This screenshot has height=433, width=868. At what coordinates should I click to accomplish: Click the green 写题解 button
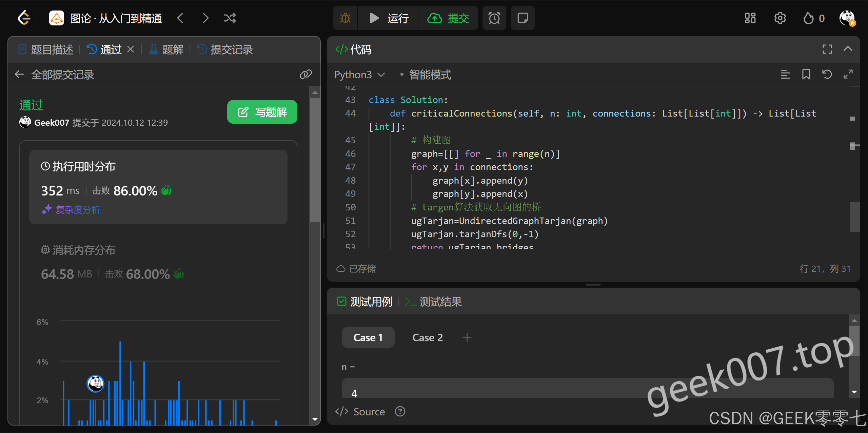262,112
